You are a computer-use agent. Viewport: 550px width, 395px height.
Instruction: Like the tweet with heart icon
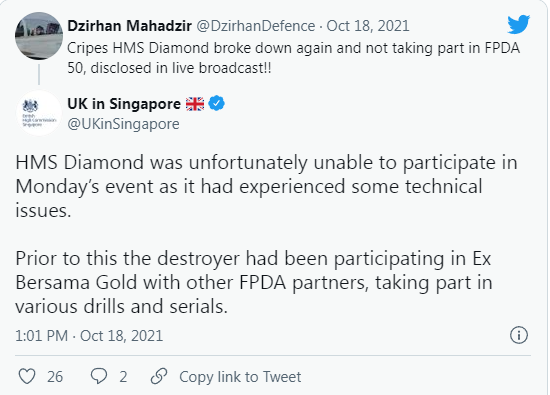click(27, 377)
